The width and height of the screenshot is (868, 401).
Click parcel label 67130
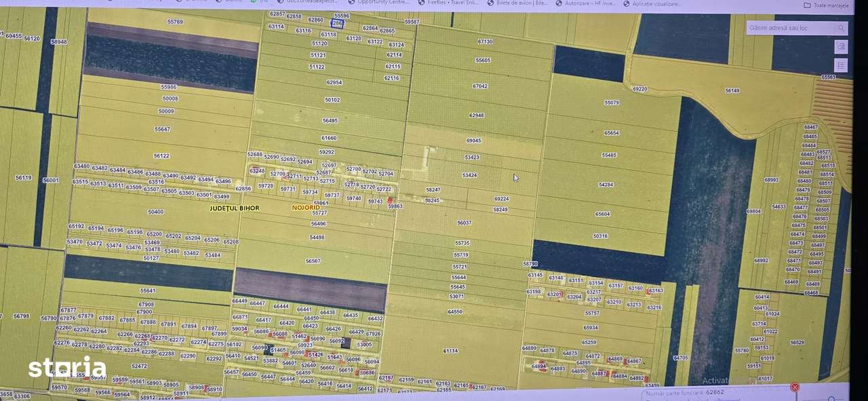coord(485,41)
